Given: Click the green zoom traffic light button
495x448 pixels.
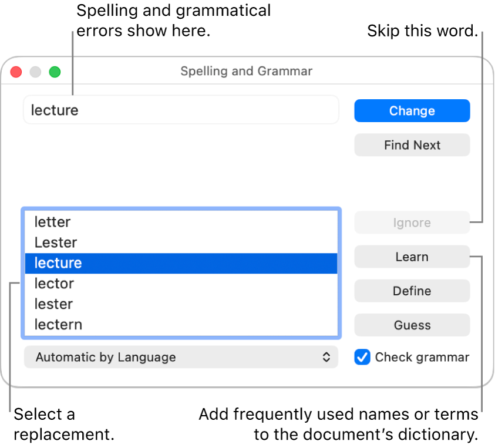Looking at the screenshot, I should (x=54, y=72).
